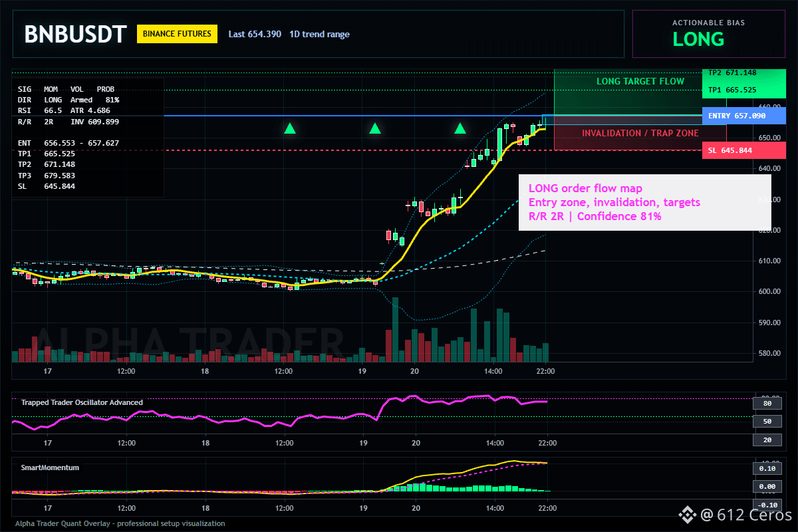Click the 580.00 price axis label
Screen dimensions: 798x532
click(x=769, y=353)
